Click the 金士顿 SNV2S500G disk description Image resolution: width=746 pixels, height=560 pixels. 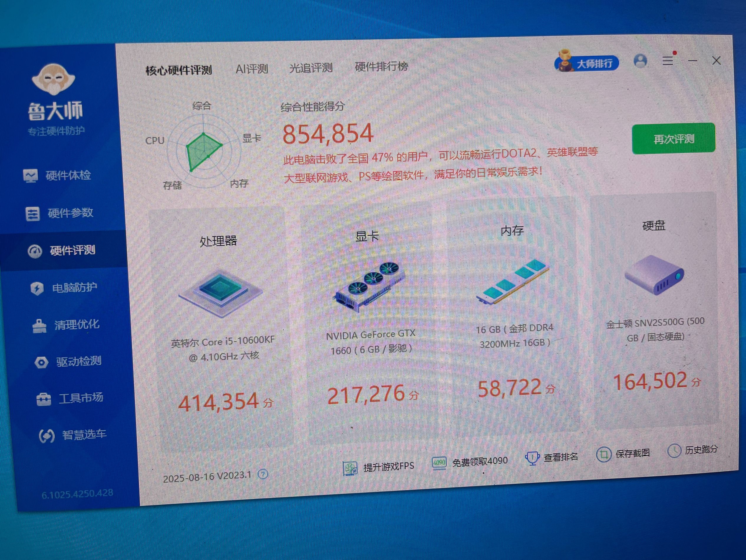[655, 330]
